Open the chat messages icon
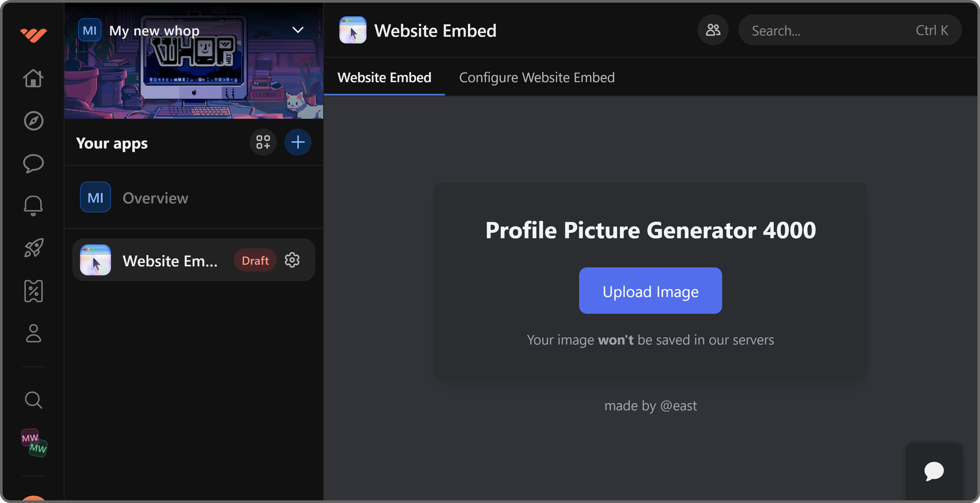This screenshot has height=503, width=980. [33, 163]
